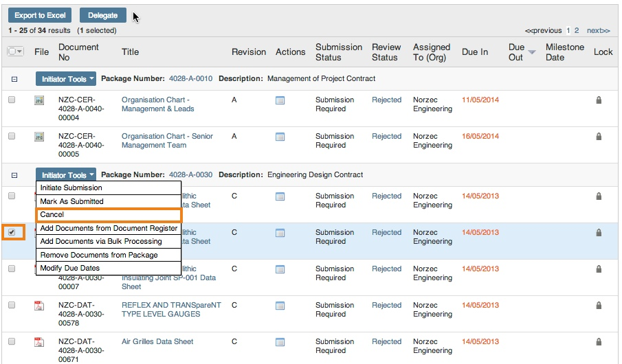622x364 pixels.
Task: Click the lock icon on 11/05/2014 row
Action: coord(599,100)
